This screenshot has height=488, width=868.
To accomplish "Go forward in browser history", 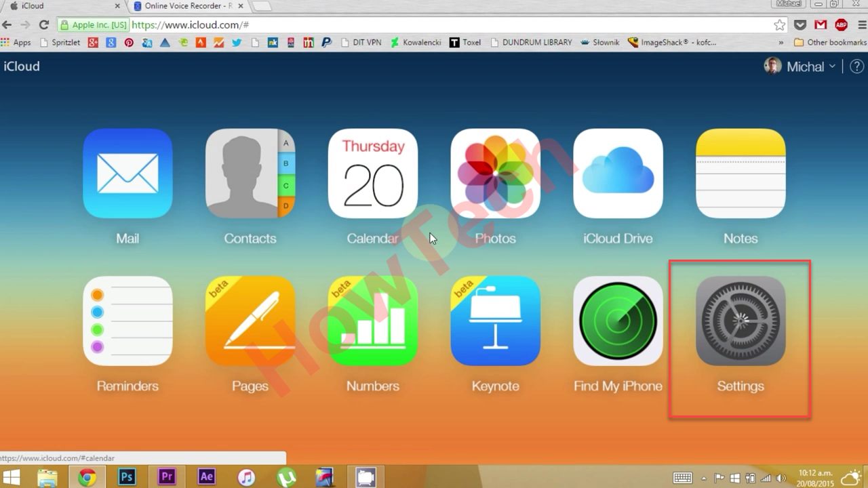I will tap(25, 25).
